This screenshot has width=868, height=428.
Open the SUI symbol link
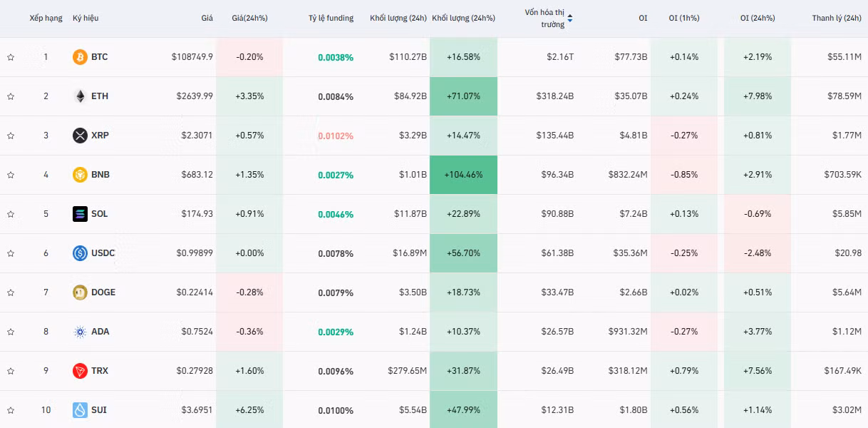(x=99, y=410)
